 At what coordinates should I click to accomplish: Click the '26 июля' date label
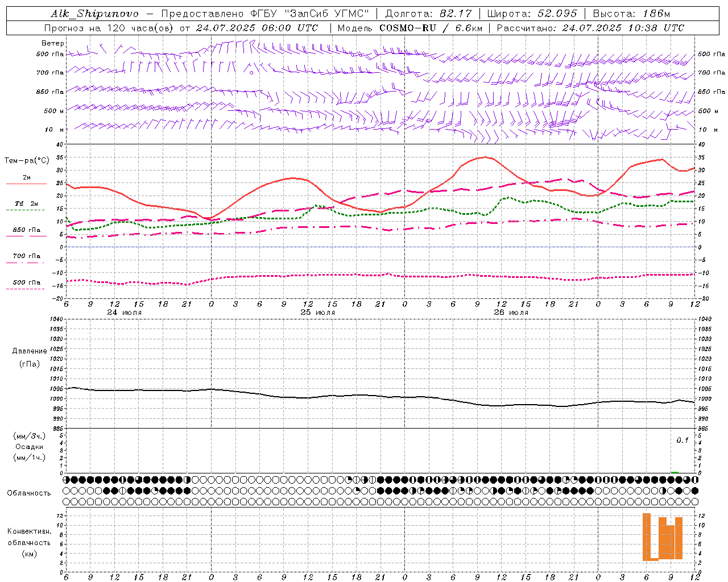click(x=511, y=312)
